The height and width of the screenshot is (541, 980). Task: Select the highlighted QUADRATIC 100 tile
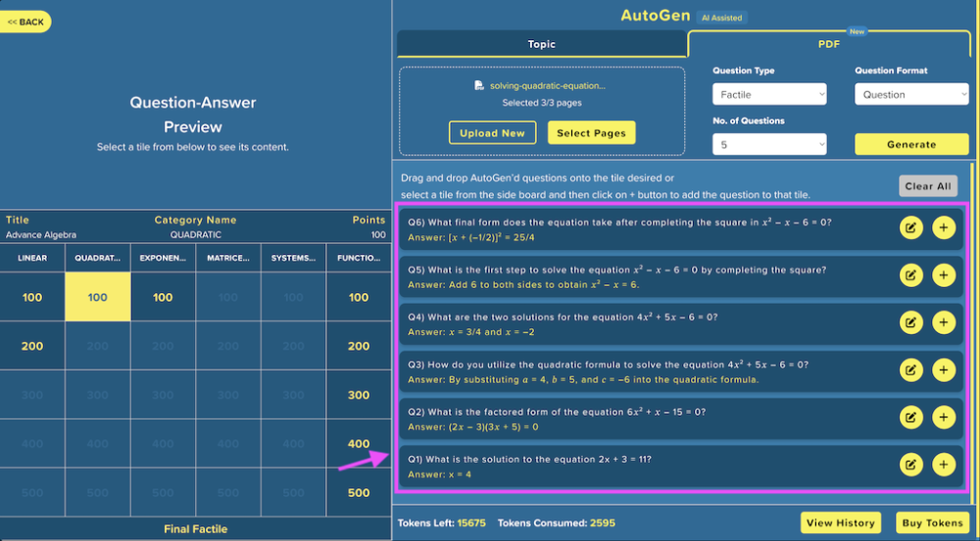(97, 297)
